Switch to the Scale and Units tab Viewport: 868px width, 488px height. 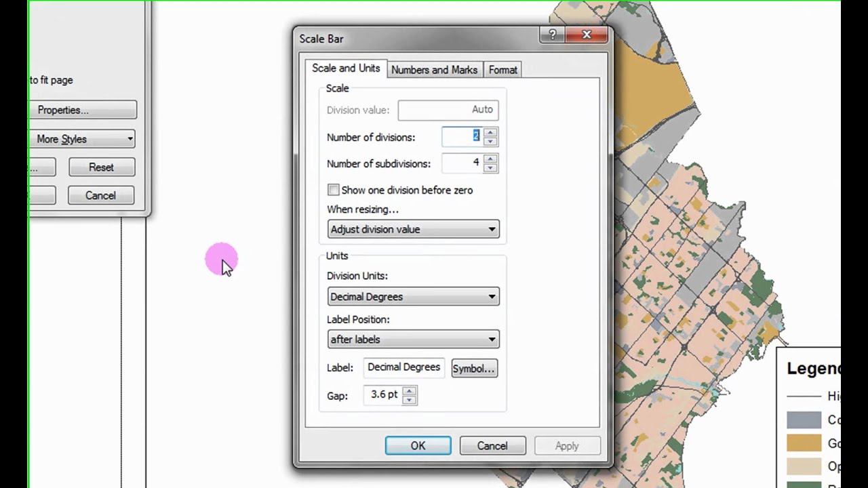tap(346, 68)
